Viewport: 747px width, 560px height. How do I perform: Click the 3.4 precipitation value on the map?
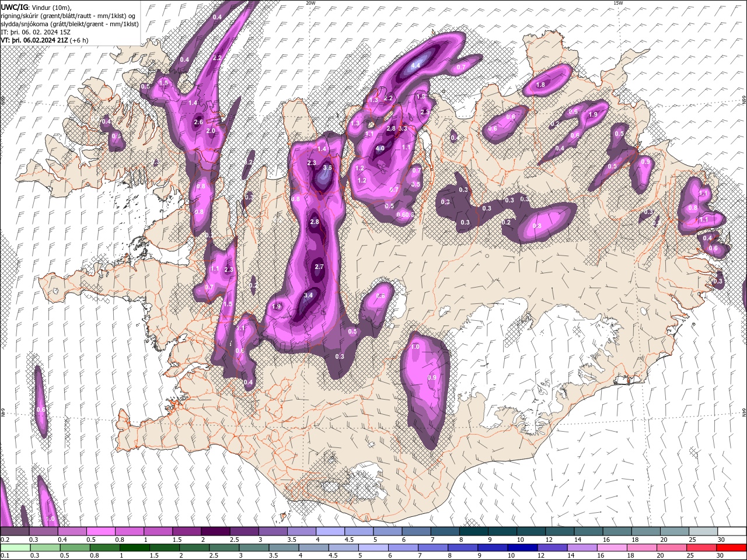pyautogui.click(x=309, y=296)
